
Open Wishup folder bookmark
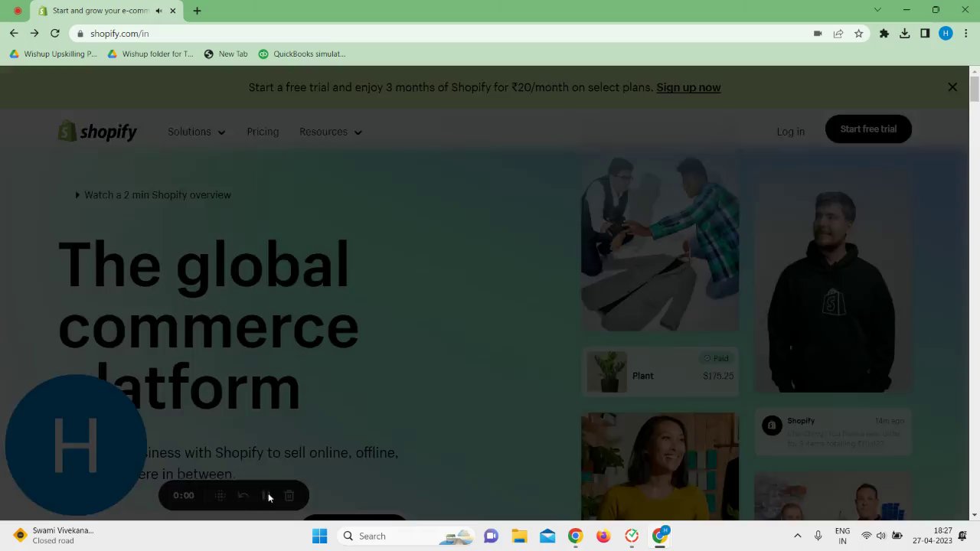click(151, 54)
